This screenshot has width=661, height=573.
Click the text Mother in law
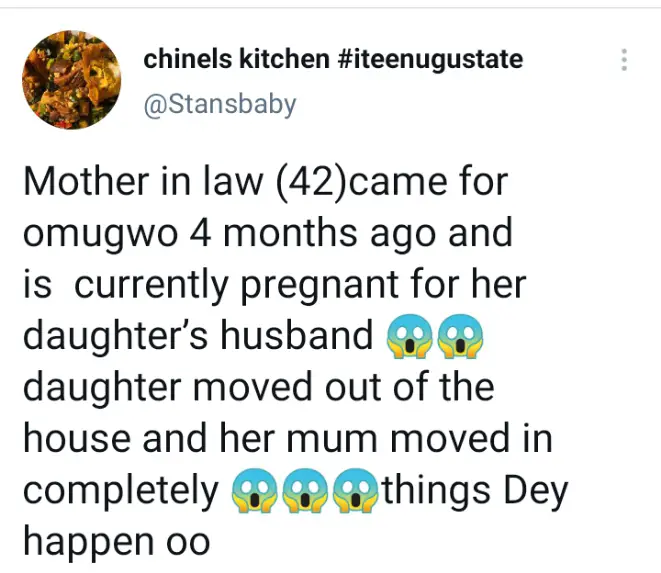[x=143, y=181]
